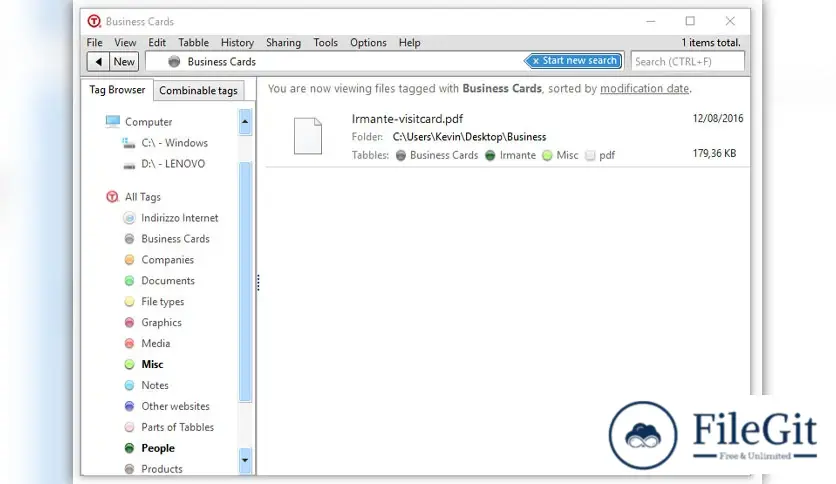Viewport: 836px width, 484px height.
Task: Click the D:\ LENOVO drive icon
Action: pos(129,165)
